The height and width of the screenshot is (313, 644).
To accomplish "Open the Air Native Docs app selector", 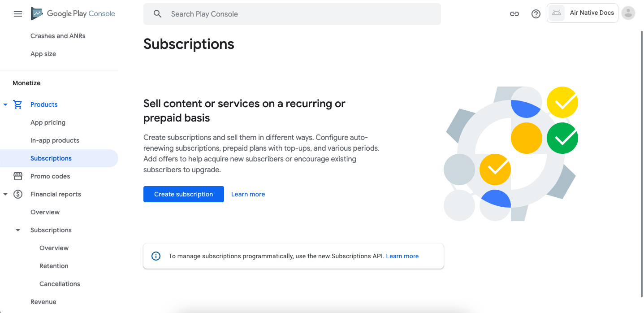I will coord(583,13).
